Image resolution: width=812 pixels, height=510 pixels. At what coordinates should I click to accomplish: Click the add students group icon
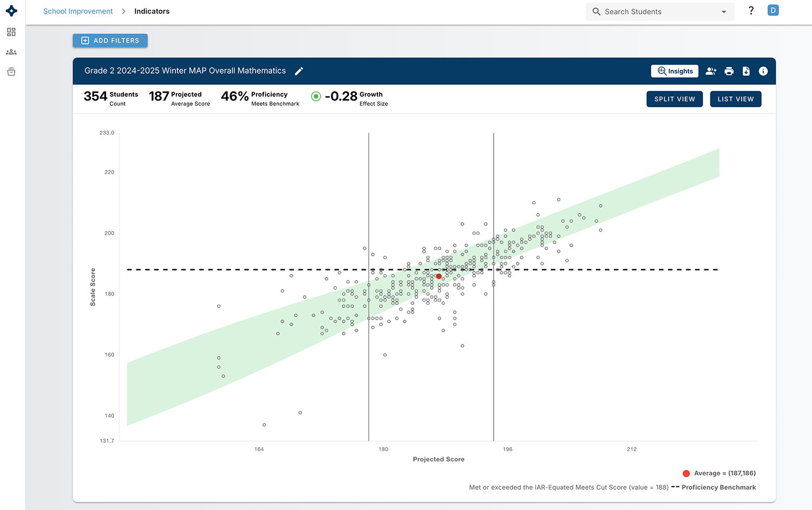click(711, 71)
